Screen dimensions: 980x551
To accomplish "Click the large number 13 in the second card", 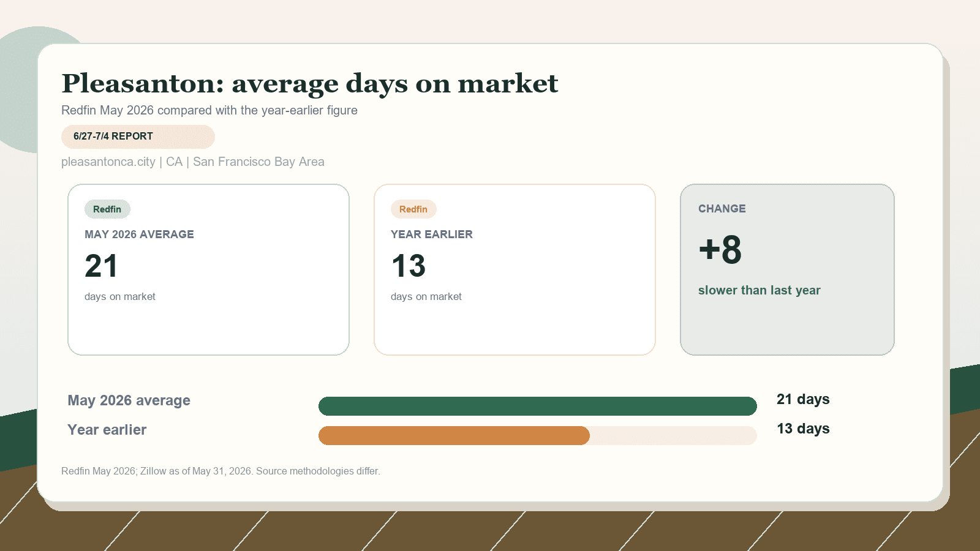I will coord(408,266).
